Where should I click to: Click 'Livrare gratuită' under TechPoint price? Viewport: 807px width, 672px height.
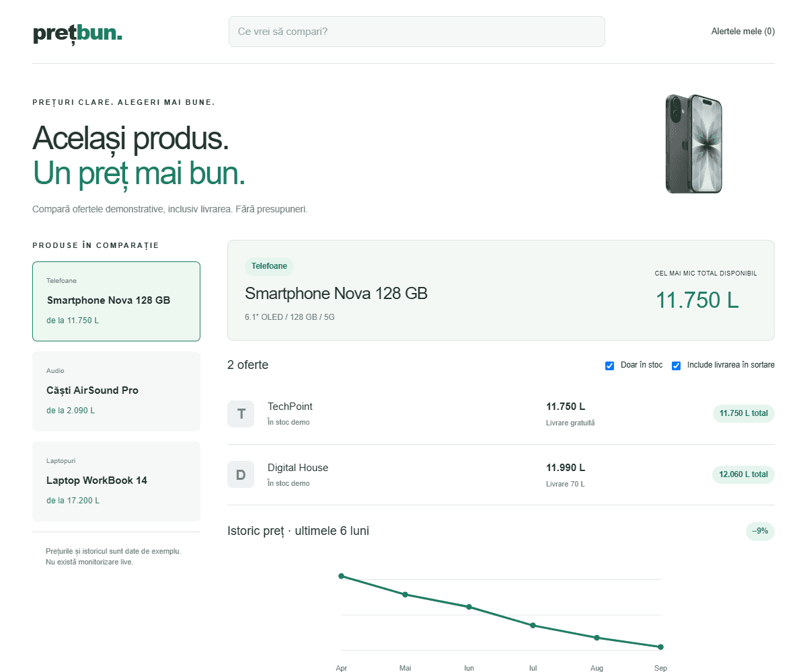pos(570,423)
